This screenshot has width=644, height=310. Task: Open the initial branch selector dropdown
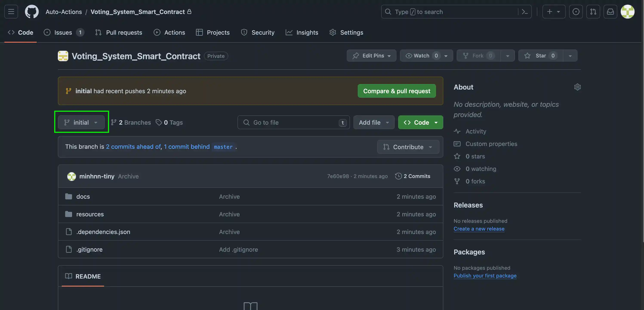pyautogui.click(x=81, y=122)
